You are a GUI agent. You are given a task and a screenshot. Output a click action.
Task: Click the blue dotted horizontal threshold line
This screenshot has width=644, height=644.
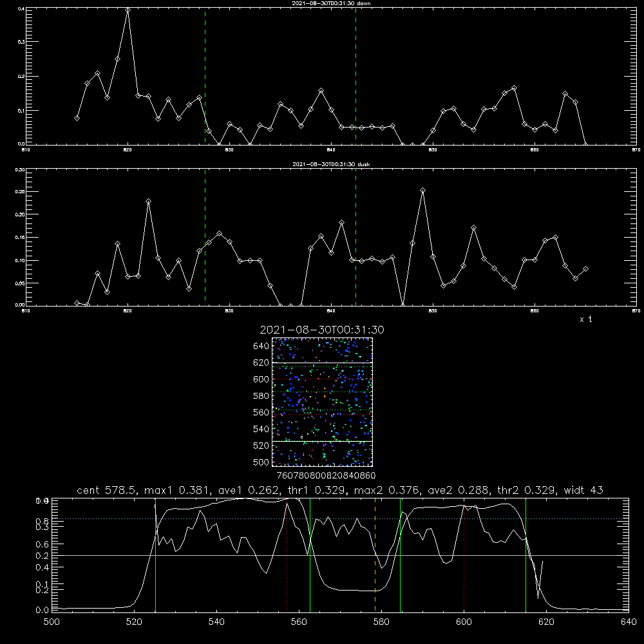[340, 518]
